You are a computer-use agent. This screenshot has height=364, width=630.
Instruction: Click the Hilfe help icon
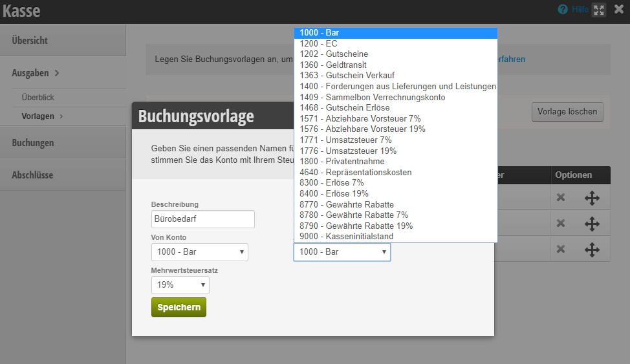(563, 10)
